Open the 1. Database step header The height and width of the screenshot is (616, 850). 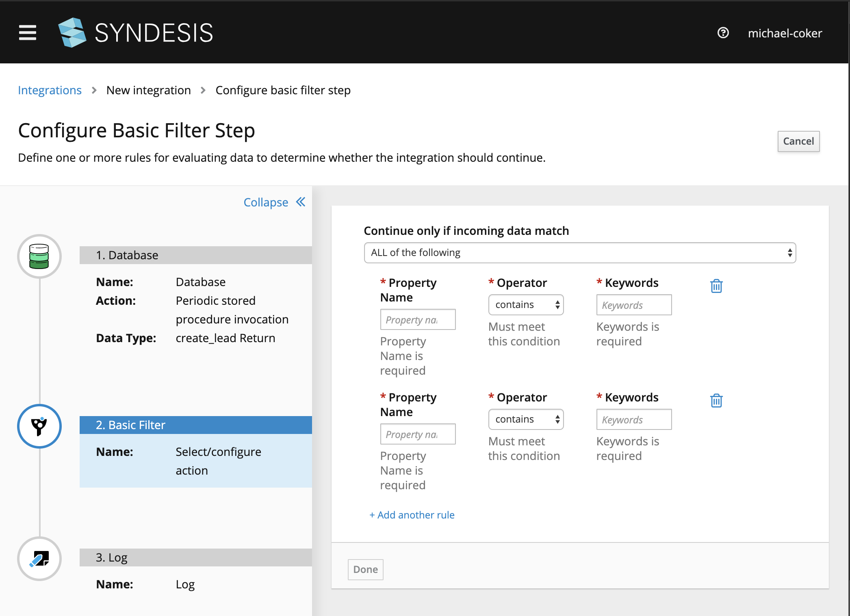(196, 255)
